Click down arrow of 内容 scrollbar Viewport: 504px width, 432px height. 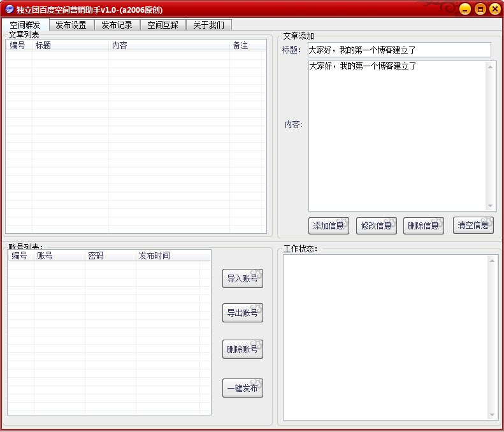pyautogui.click(x=491, y=206)
